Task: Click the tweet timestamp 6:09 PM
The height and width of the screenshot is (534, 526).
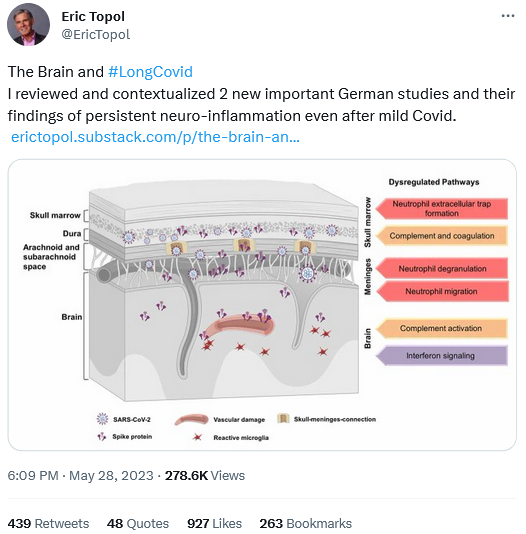Action: click(x=33, y=475)
